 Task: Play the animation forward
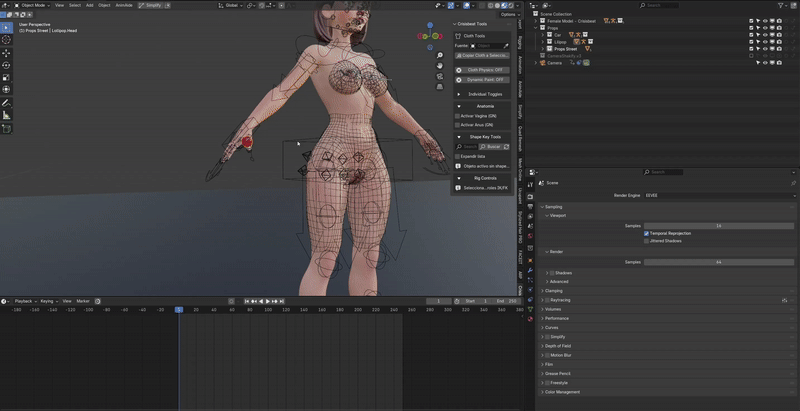[x=268, y=301]
